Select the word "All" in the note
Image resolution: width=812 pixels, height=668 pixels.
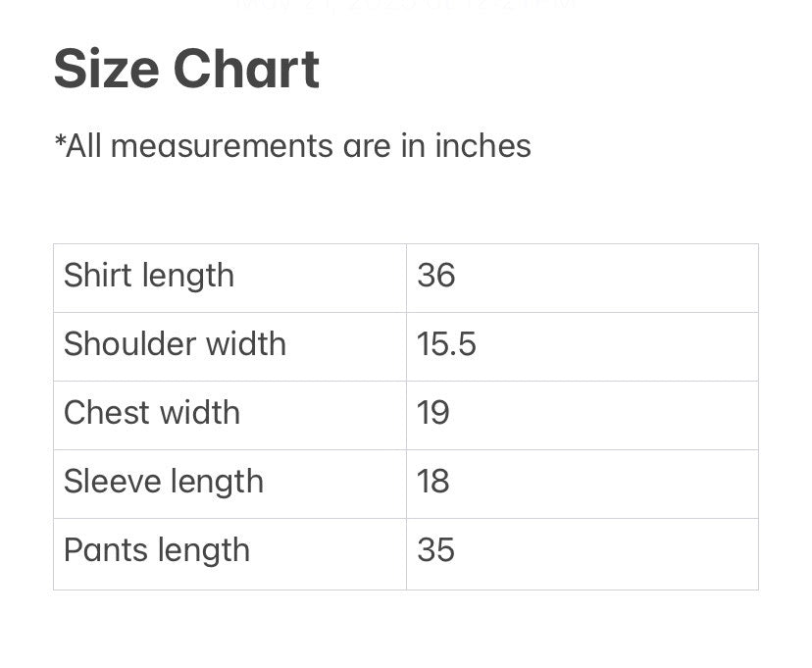[x=83, y=146]
